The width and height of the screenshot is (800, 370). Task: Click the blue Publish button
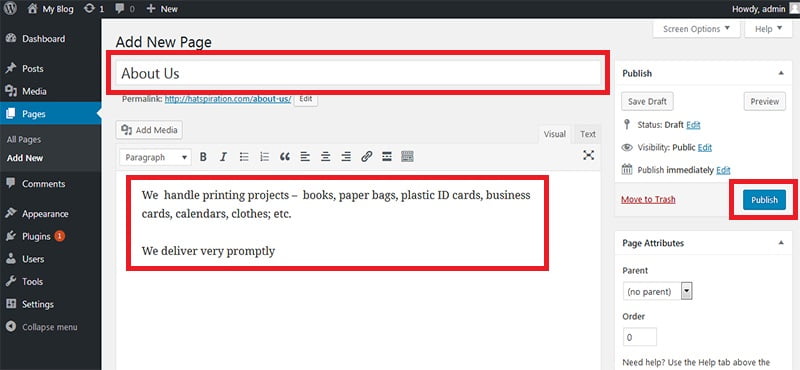coord(764,200)
